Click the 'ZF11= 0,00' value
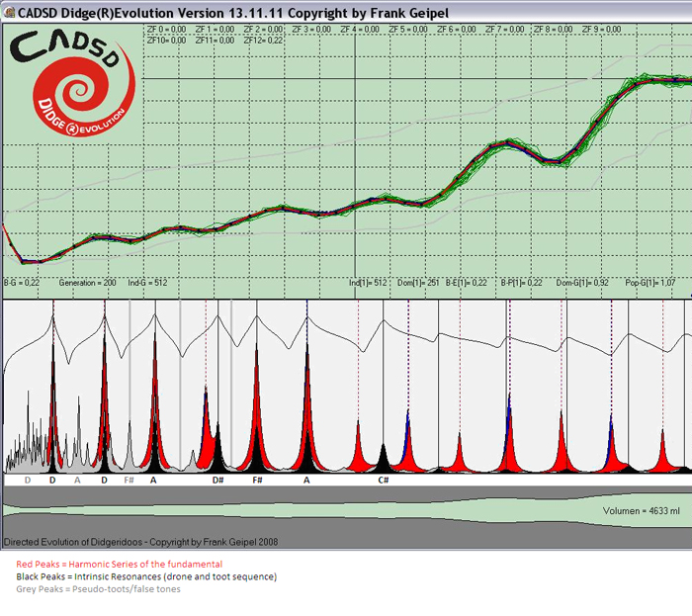The width and height of the screenshot is (692, 616). point(215,41)
